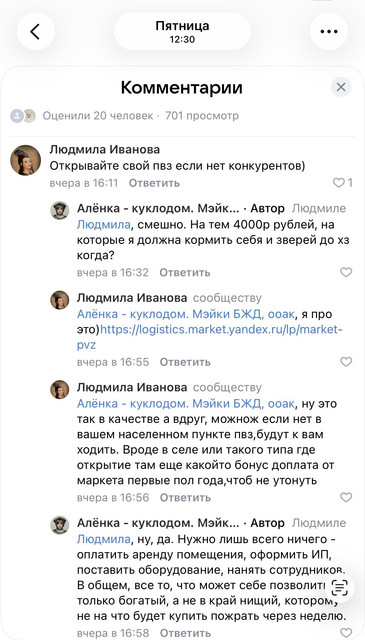Open the three-dots more options menu

point(329,31)
